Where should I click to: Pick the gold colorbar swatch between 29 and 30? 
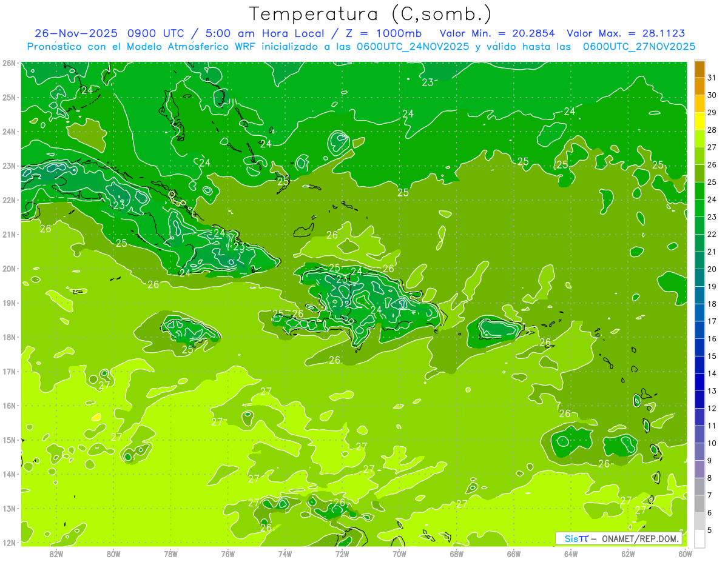pyautogui.click(x=699, y=104)
